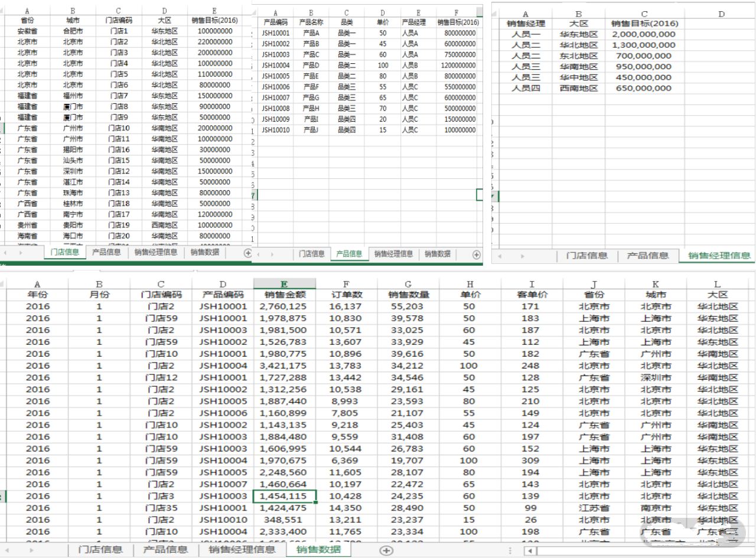The height and width of the screenshot is (558, 756).
Task: Select target cell 450,000,000
Action: (x=644, y=77)
